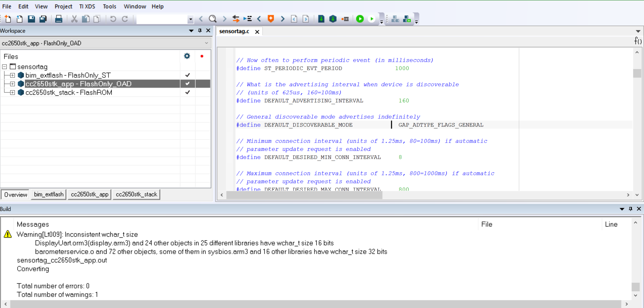
Task: Open the editor tab list dropdown arrow
Action: (x=638, y=31)
